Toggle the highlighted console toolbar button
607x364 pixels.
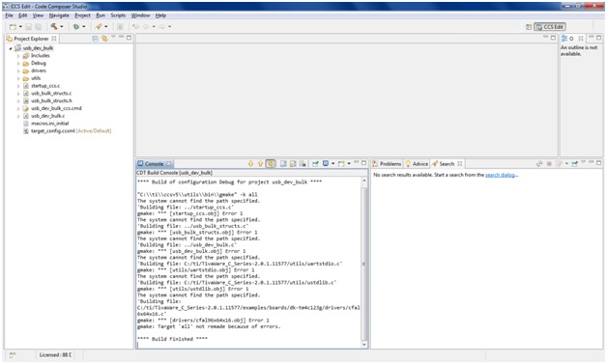pyautogui.click(x=271, y=163)
